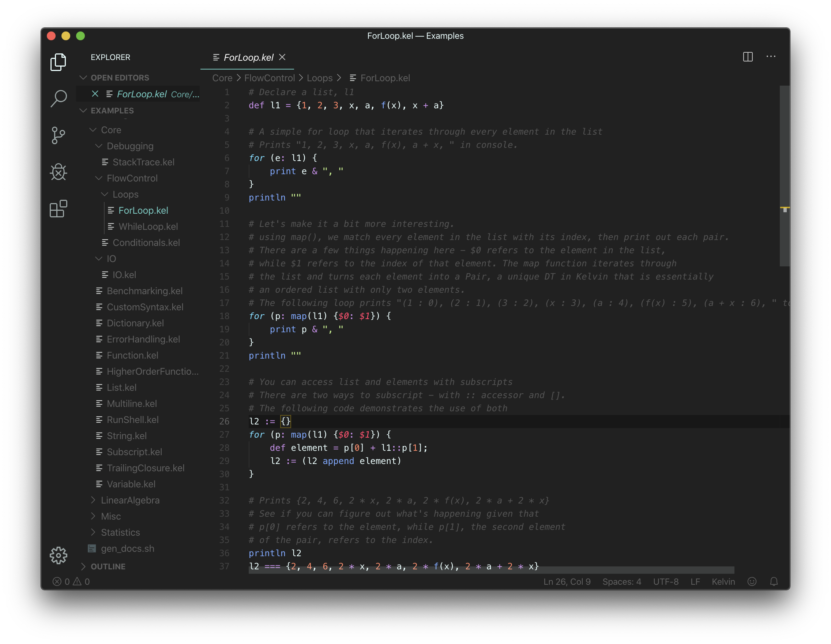Screen dimensions: 831x644
Task: Open the Debug view icon
Action: click(x=58, y=172)
